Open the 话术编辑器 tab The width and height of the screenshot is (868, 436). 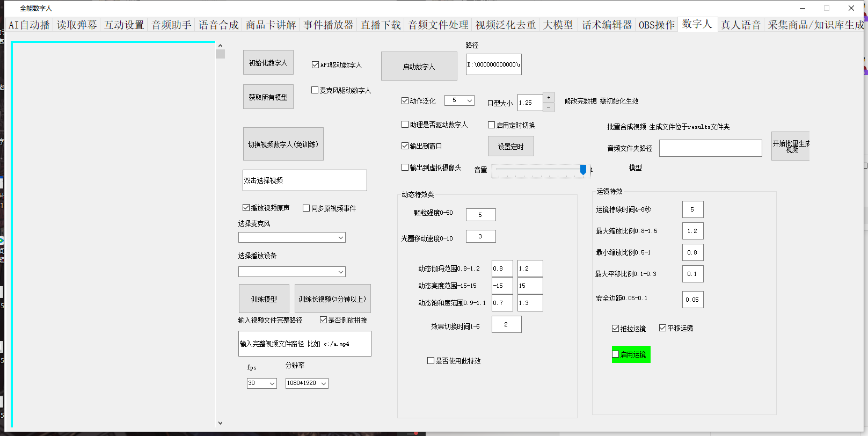[607, 25]
